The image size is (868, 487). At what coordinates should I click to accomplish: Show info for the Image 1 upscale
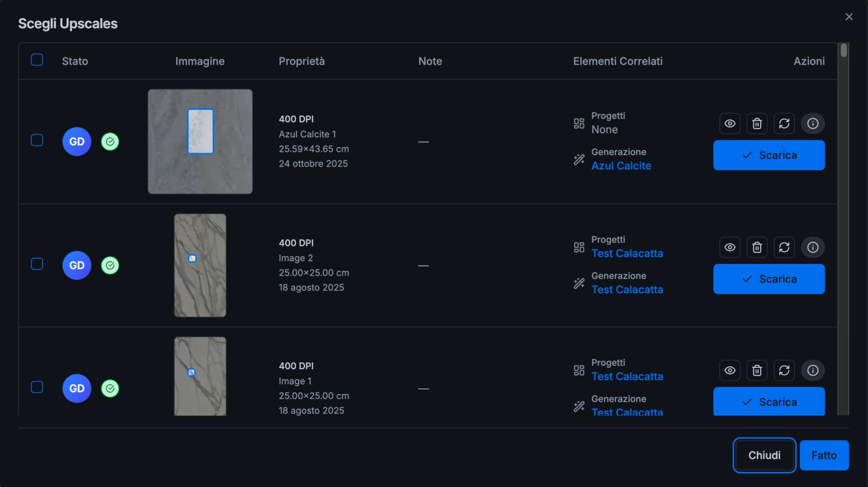pyautogui.click(x=813, y=370)
